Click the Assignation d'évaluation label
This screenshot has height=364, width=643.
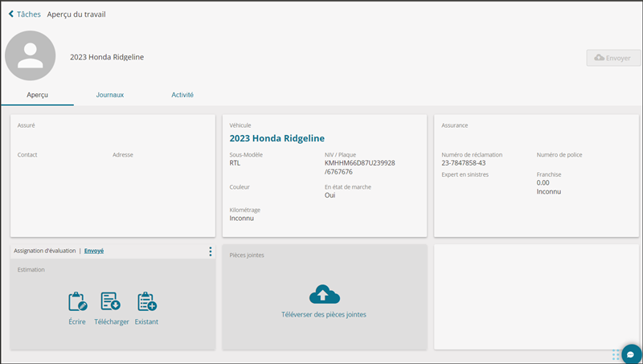click(x=45, y=251)
